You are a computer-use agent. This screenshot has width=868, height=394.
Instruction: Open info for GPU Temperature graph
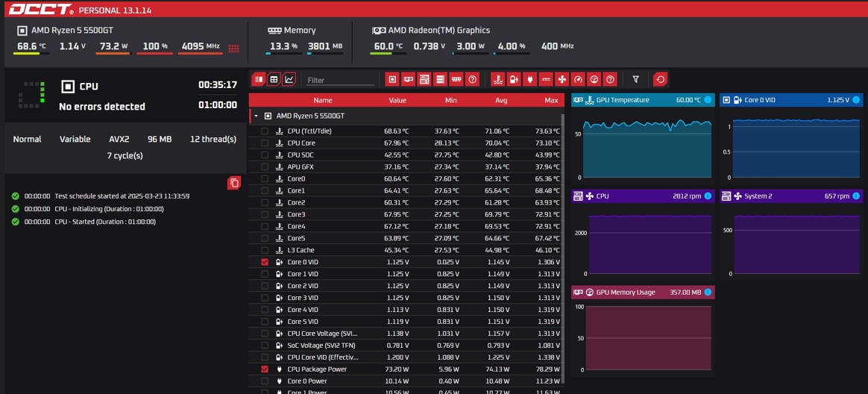(708, 100)
